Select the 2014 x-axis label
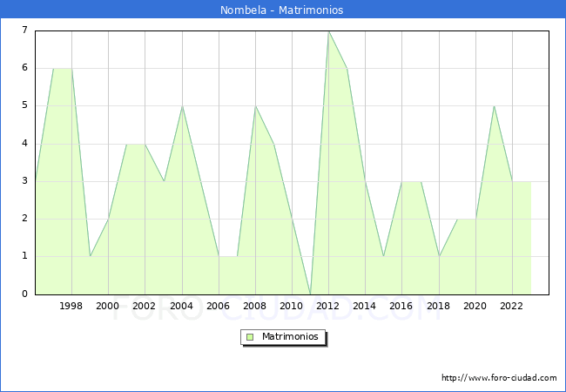 [365, 306]
